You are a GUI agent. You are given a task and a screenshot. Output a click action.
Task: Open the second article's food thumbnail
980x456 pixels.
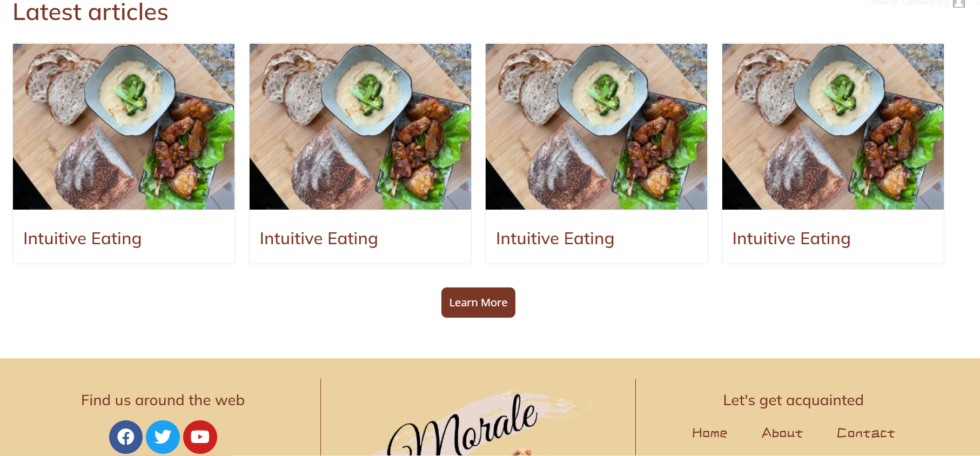[360, 126]
